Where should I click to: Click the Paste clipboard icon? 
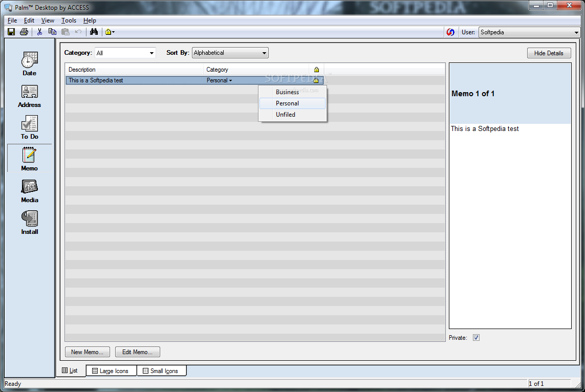coord(66,32)
